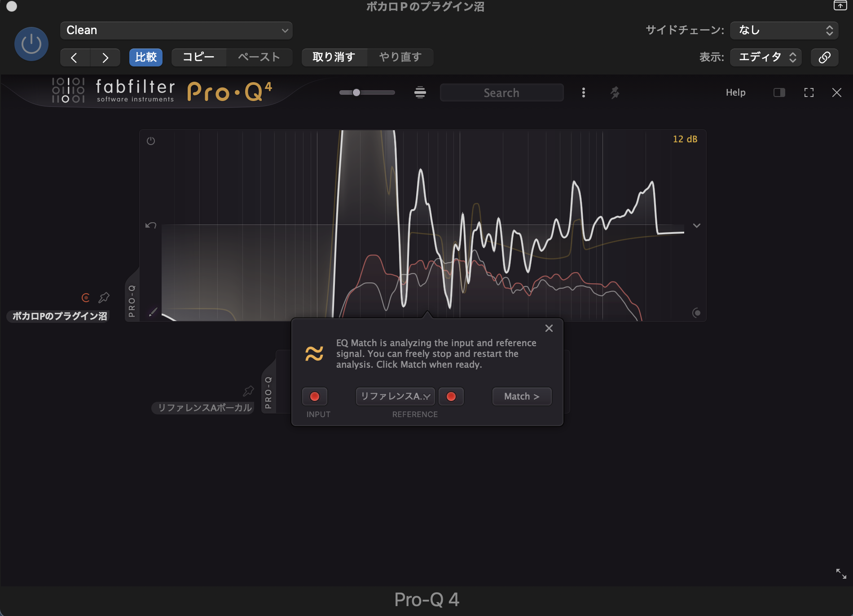853x616 pixels.
Task: Open the 表示 view dropdown showing エディタ
Action: [x=766, y=57]
